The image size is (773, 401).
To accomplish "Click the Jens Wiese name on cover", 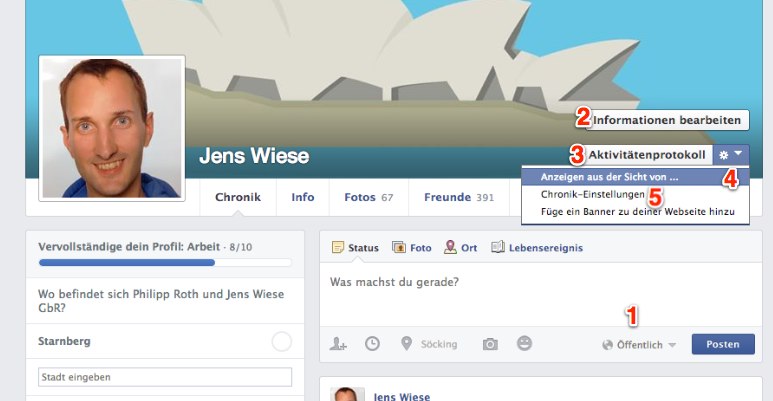I will [254, 156].
